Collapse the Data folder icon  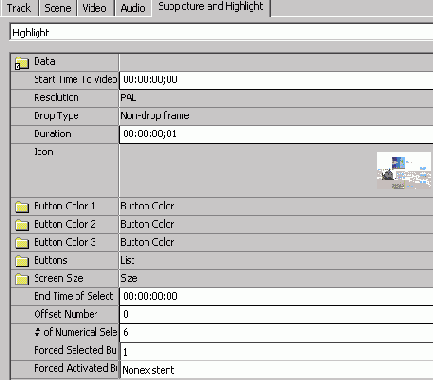coord(22,63)
